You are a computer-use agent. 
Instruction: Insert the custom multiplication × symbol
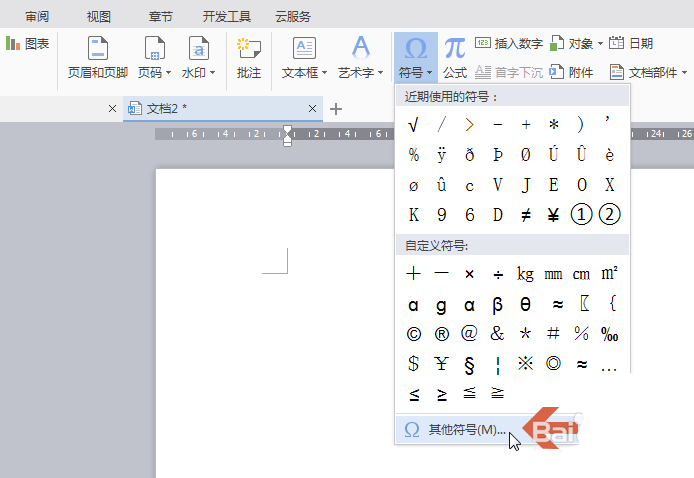coord(470,274)
